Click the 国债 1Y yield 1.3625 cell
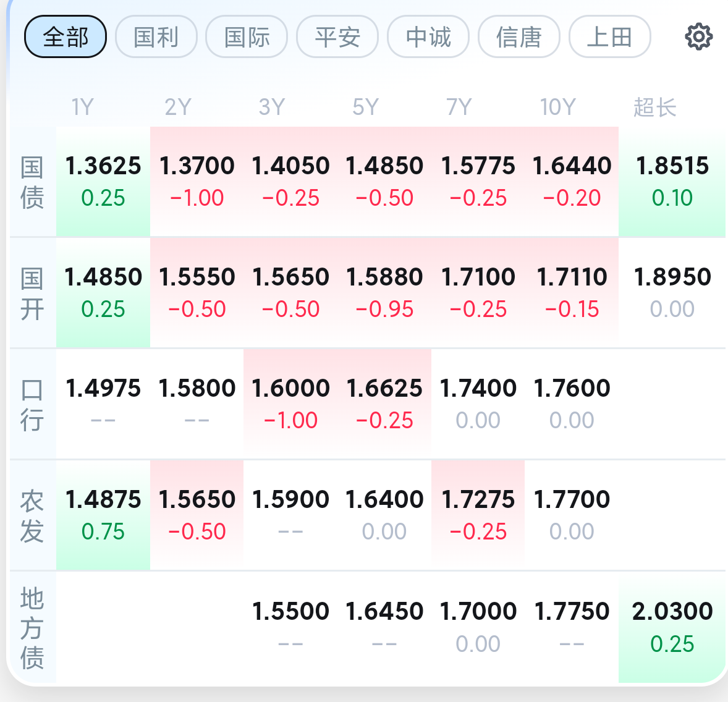 point(103,182)
